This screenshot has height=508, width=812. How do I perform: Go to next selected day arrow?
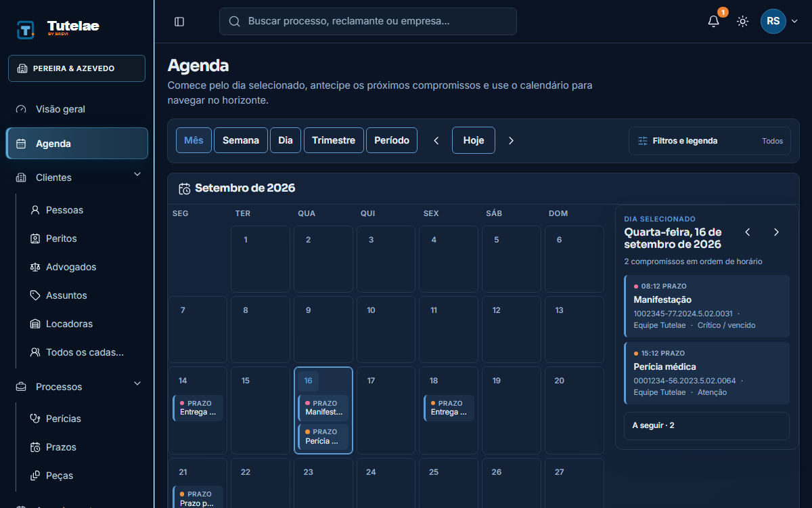(x=776, y=232)
